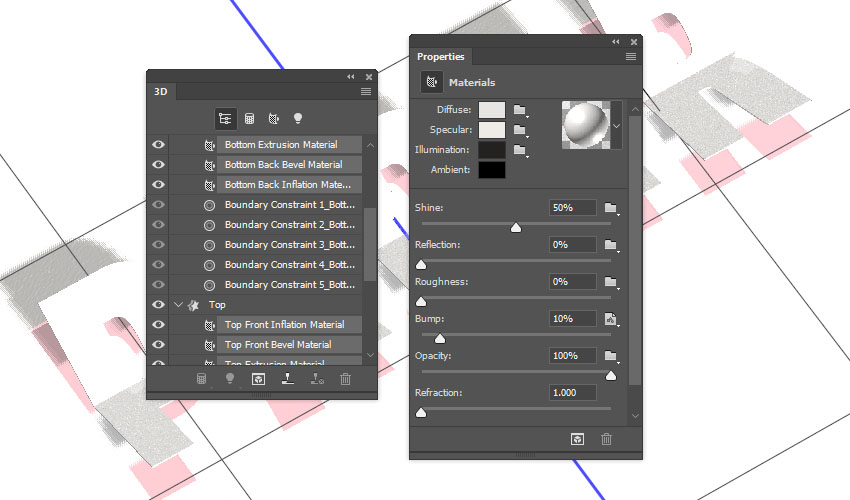Delete material via Properties panel trash icon
The image size is (850, 500).
[606, 439]
